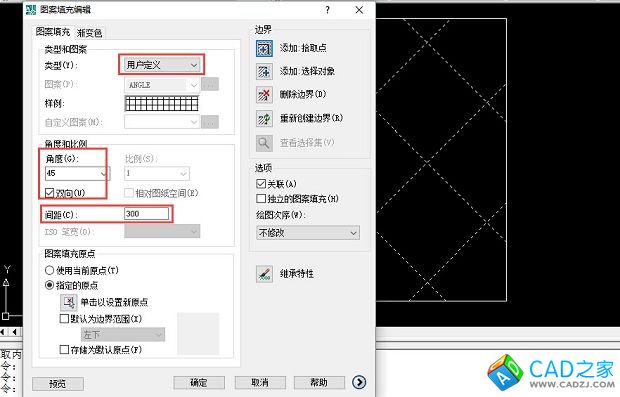This screenshot has height=397, width=620.
Task: Click the Inherit properties brush icon
Action: (x=264, y=274)
